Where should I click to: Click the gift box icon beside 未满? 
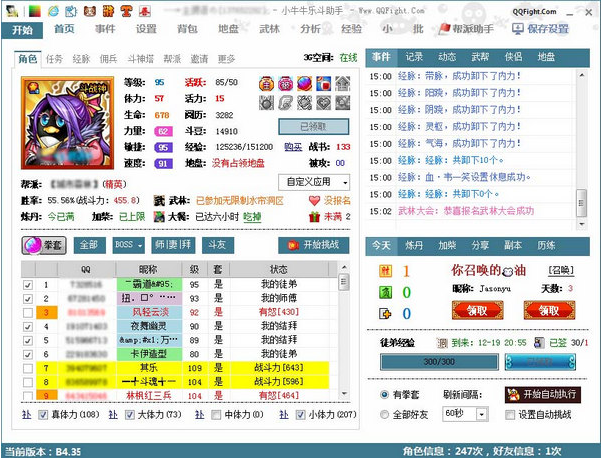click(314, 217)
